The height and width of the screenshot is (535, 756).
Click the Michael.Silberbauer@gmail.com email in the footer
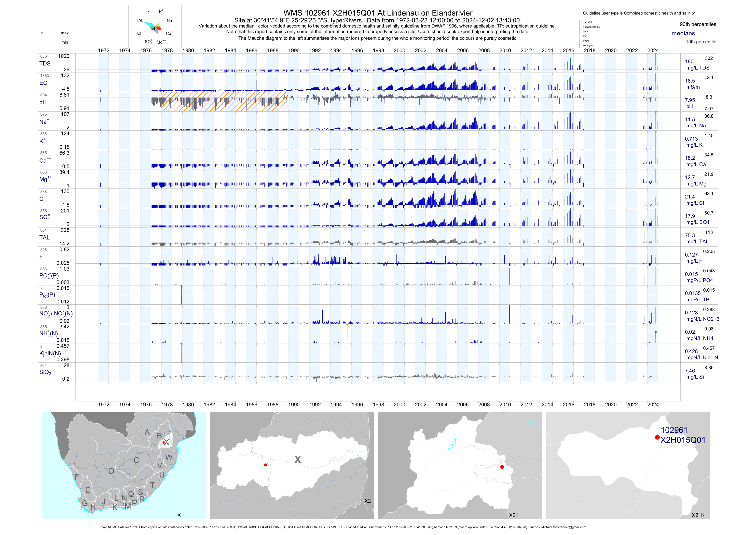563,527
